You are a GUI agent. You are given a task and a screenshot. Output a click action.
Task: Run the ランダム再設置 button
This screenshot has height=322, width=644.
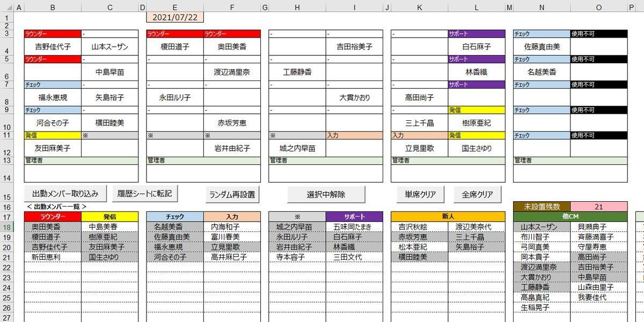(x=232, y=194)
